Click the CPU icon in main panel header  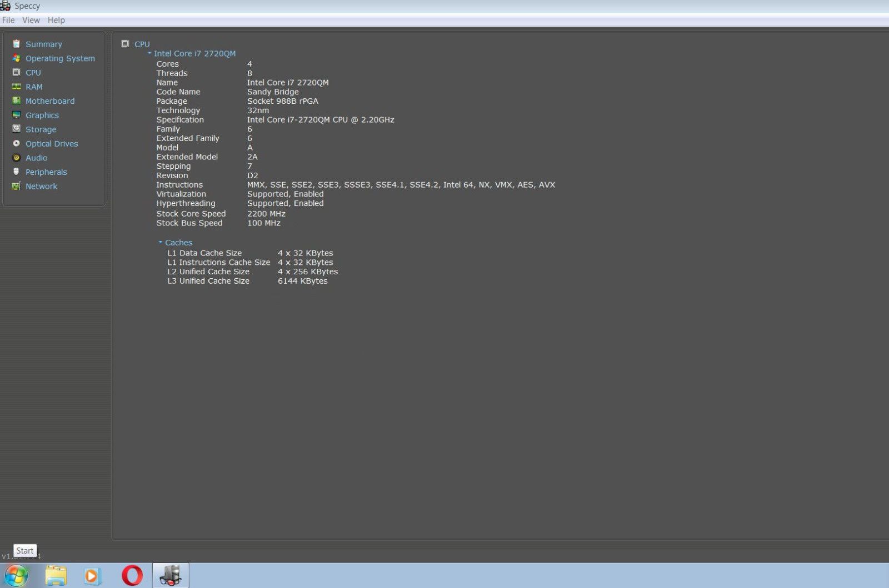pyautogui.click(x=125, y=44)
